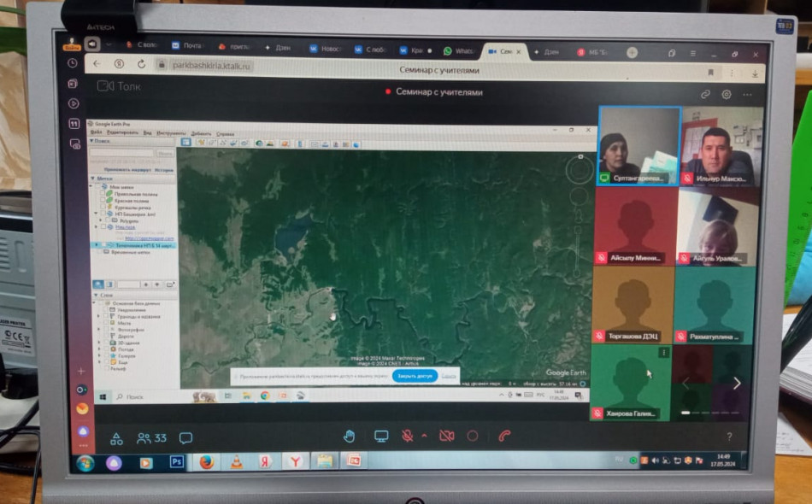The height and width of the screenshot is (504, 812).
Task: Expand the Границы и названия layer node
Action: (x=98, y=316)
